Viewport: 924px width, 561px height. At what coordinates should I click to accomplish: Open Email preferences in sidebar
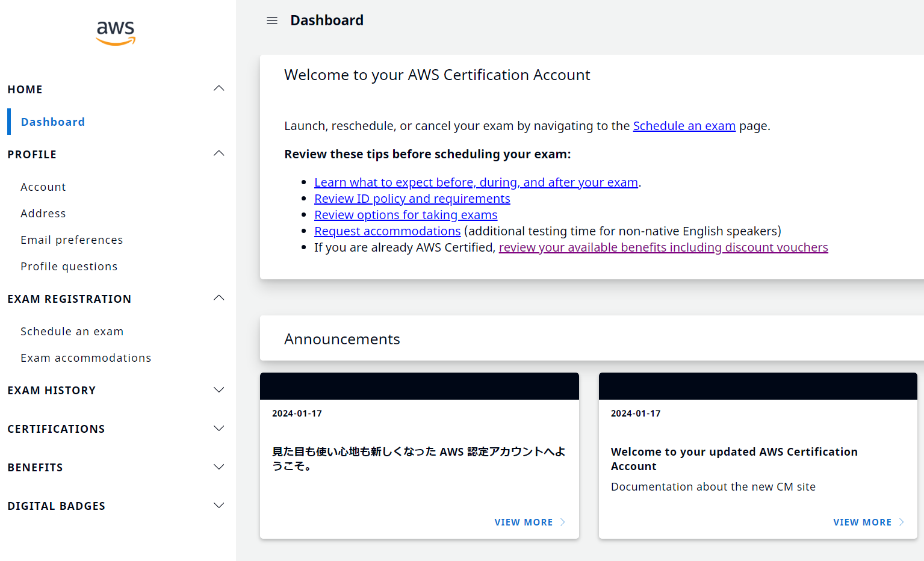72,240
